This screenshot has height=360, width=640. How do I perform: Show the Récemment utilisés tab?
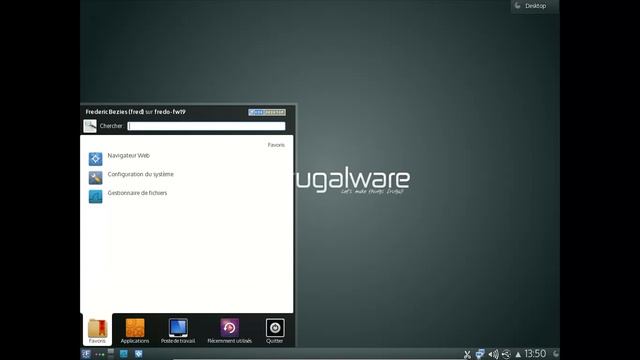pos(229,330)
